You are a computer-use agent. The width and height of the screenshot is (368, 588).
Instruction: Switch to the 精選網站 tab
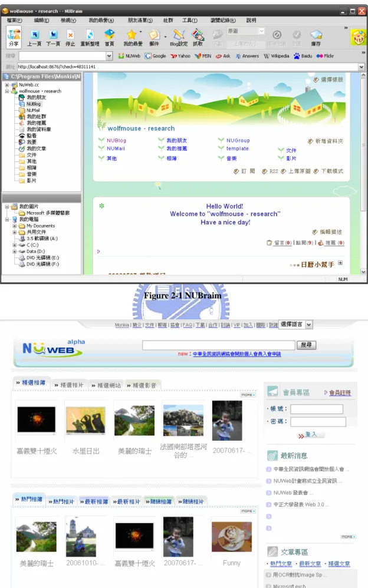click(106, 385)
